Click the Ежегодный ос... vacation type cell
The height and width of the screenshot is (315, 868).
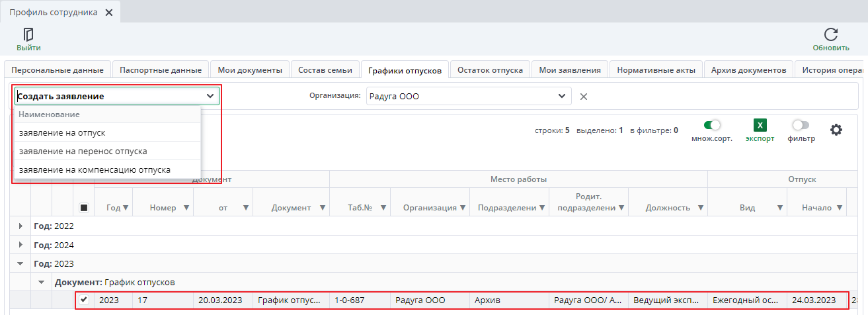point(747,300)
